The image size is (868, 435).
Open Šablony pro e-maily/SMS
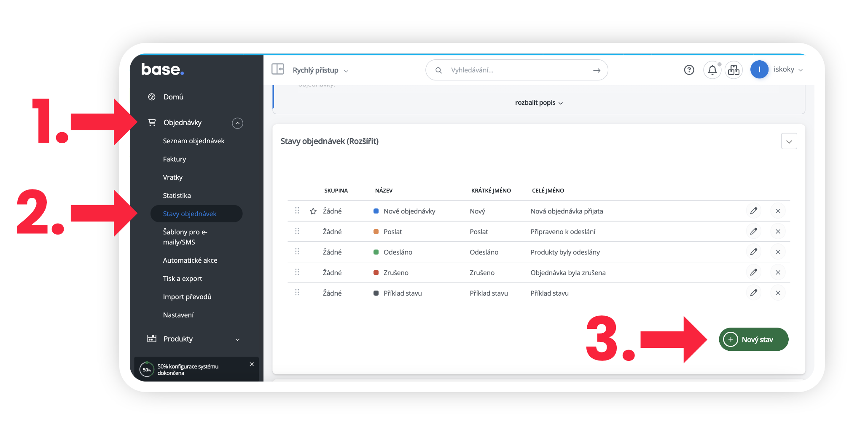[x=185, y=237]
